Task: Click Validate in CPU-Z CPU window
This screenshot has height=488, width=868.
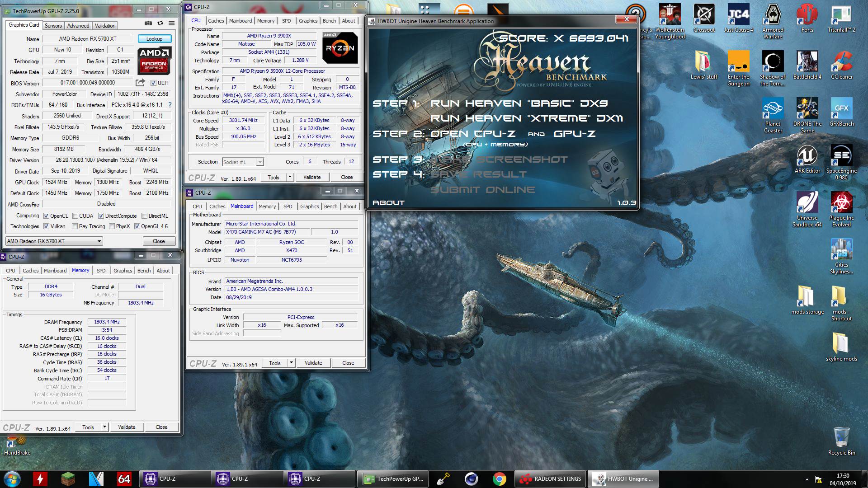Action: click(x=312, y=177)
